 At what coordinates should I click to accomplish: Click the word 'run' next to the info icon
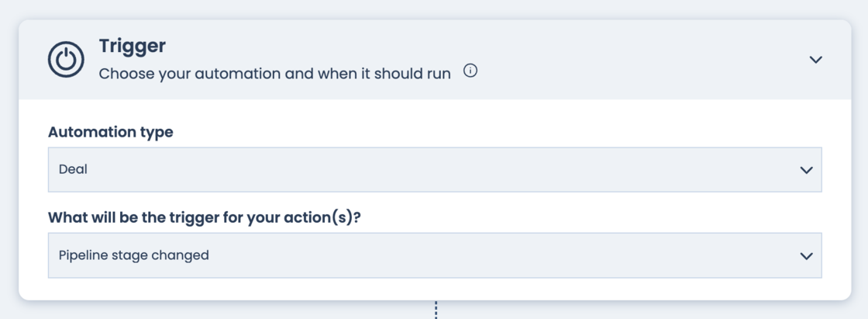click(x=438, y=75)
